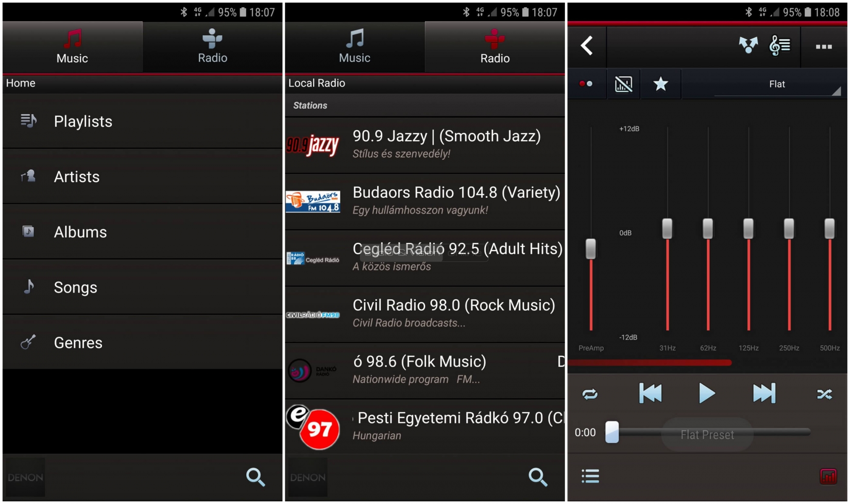Viewport: 850px width, 504px height.
Task: Click Bluetooth icon in right screen's status bar
Action: tap(748, 12)
